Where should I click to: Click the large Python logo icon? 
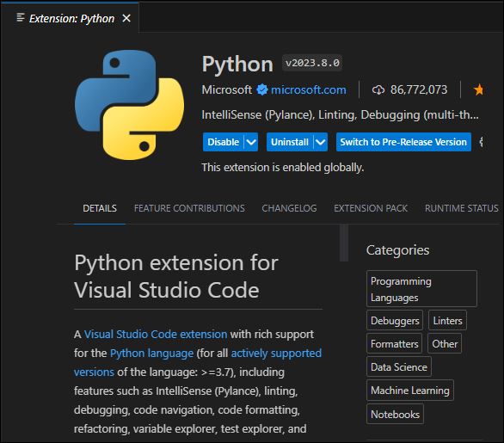130,105
